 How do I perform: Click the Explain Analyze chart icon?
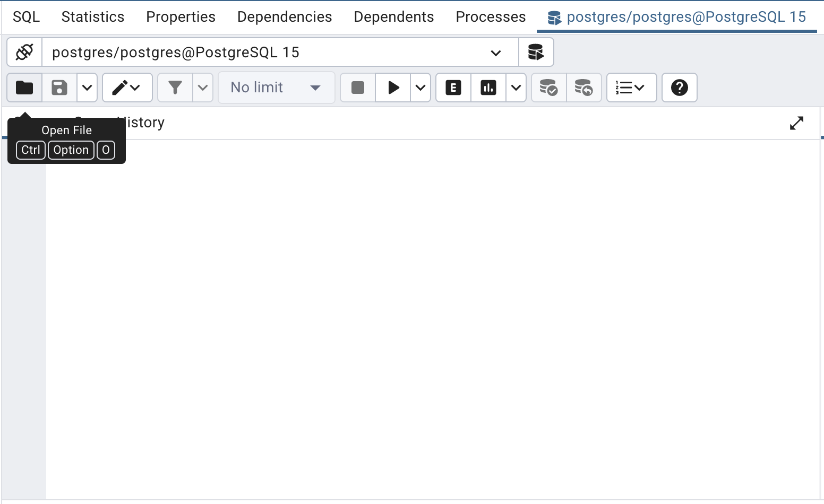point(488,88)
